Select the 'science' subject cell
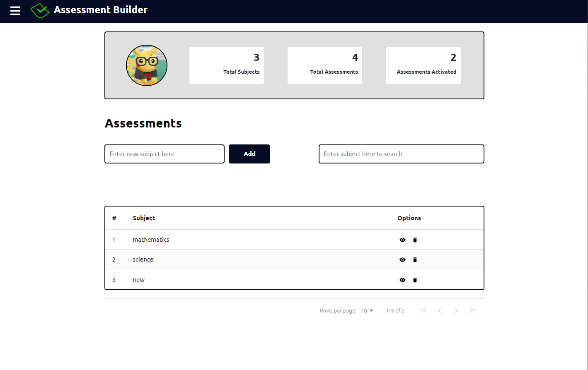This screenshot has height=370, width=588. tap(143, 259)
